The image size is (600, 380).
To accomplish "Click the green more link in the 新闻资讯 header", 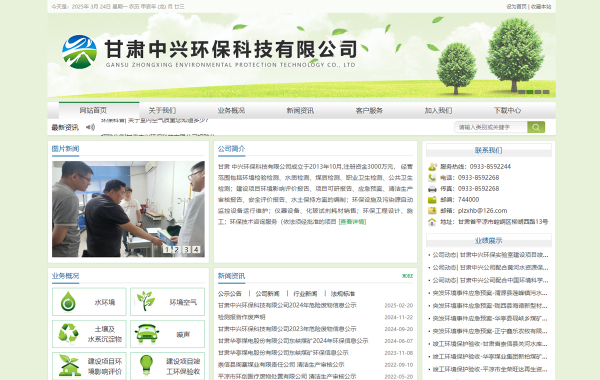I will [408, 276].
